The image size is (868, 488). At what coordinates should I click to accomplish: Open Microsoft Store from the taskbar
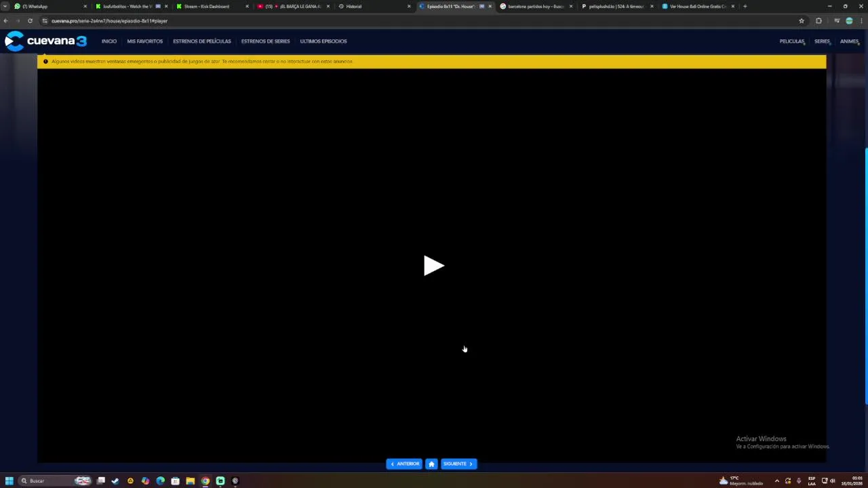(x=175, y=481)
